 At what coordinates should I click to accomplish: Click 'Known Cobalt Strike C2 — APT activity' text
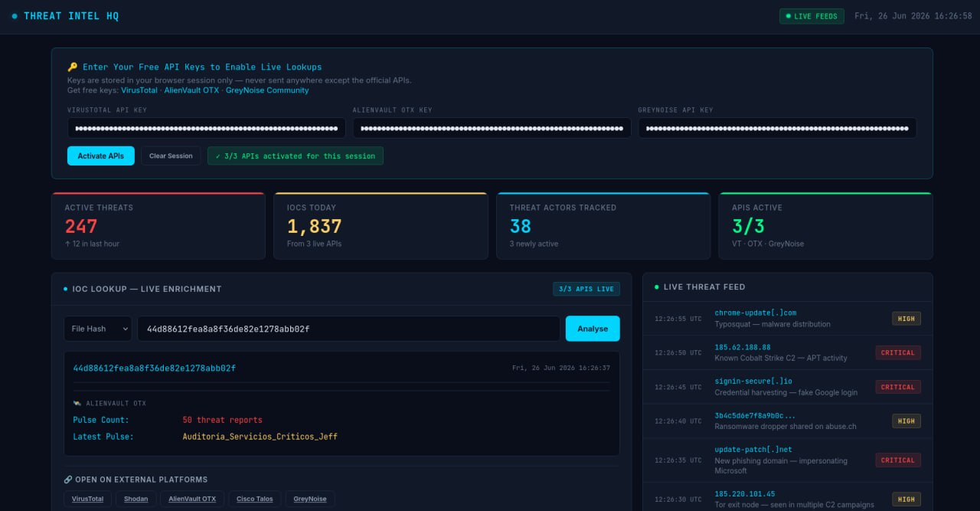(x=781, y=358)
